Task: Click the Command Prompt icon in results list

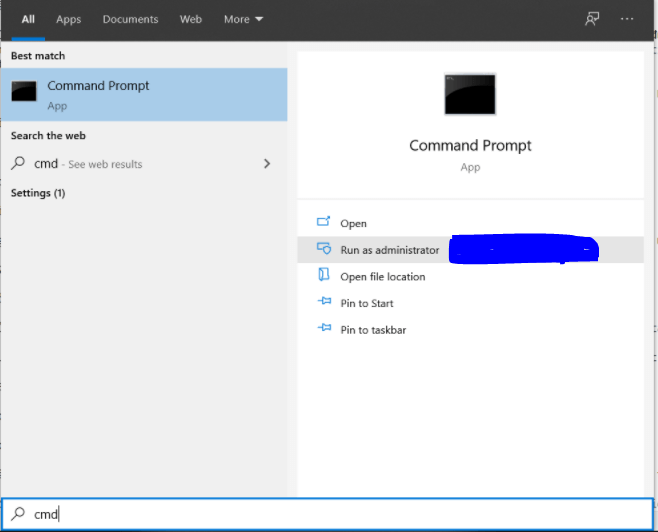Action: point(24,91)
